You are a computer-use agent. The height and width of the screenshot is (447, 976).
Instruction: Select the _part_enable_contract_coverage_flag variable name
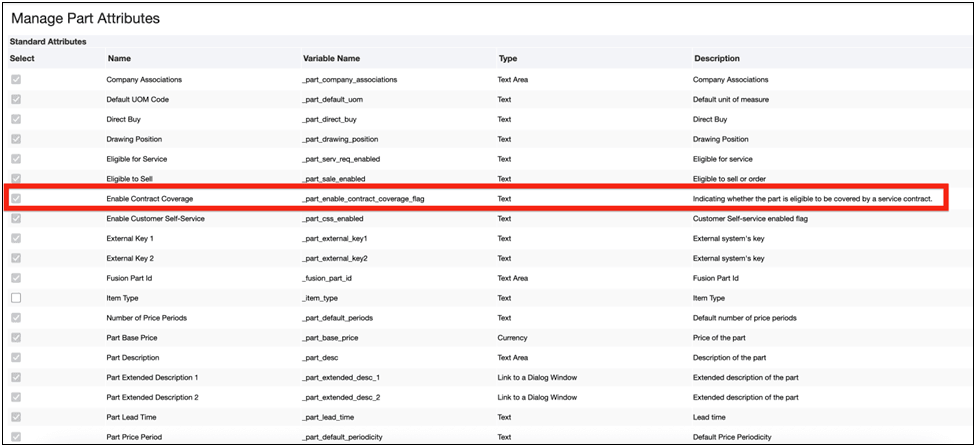coord(362,199)
